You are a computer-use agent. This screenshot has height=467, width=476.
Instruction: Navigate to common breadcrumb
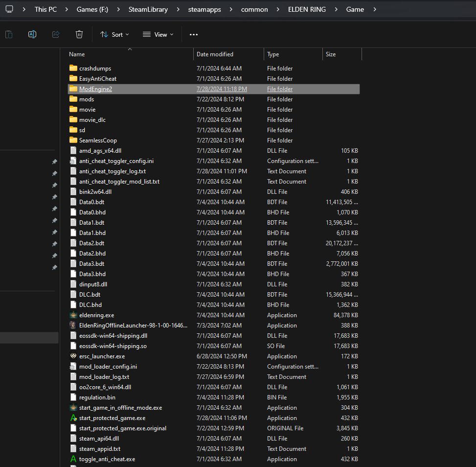[x=254, y=9]
